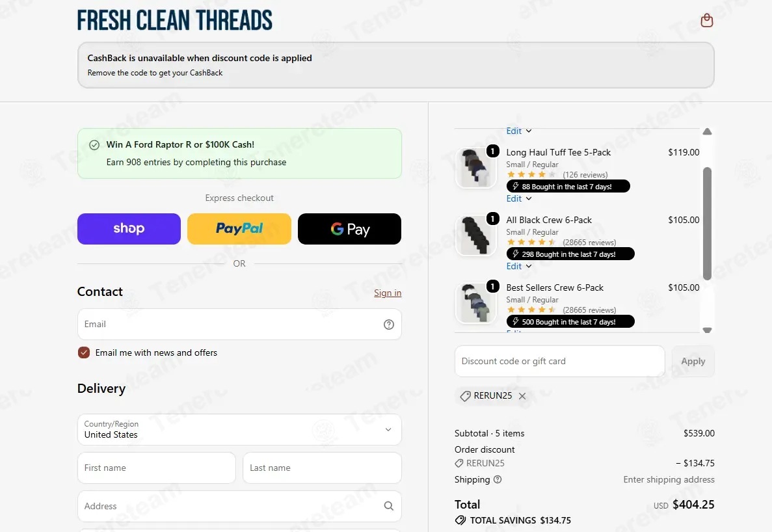772x532 pixels.
Task: Click the Apply discount button
Action: 693,361
